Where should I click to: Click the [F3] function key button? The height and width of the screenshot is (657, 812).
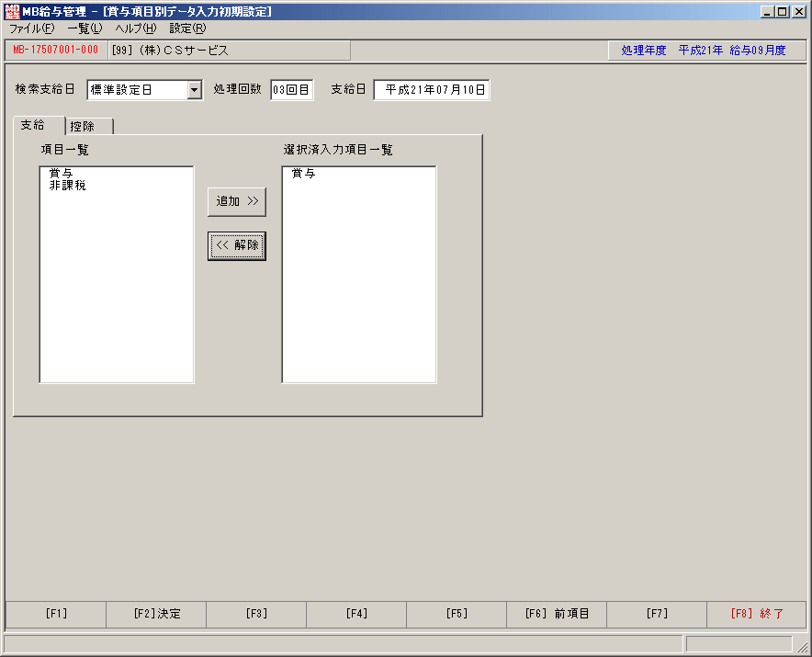click(256, 614)
